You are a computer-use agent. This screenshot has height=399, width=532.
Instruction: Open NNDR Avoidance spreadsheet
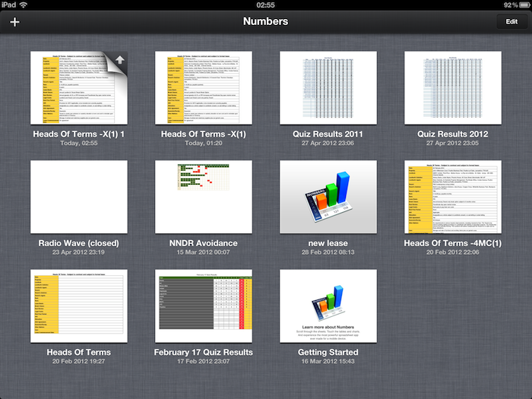point(204,197)
